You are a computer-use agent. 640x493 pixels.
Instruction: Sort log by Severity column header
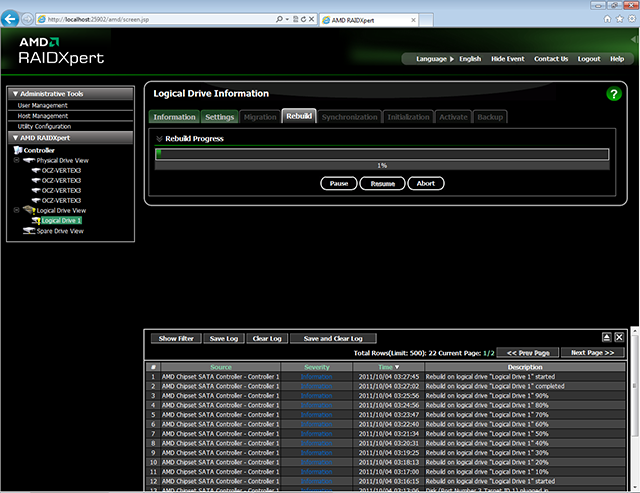(317, 367)
